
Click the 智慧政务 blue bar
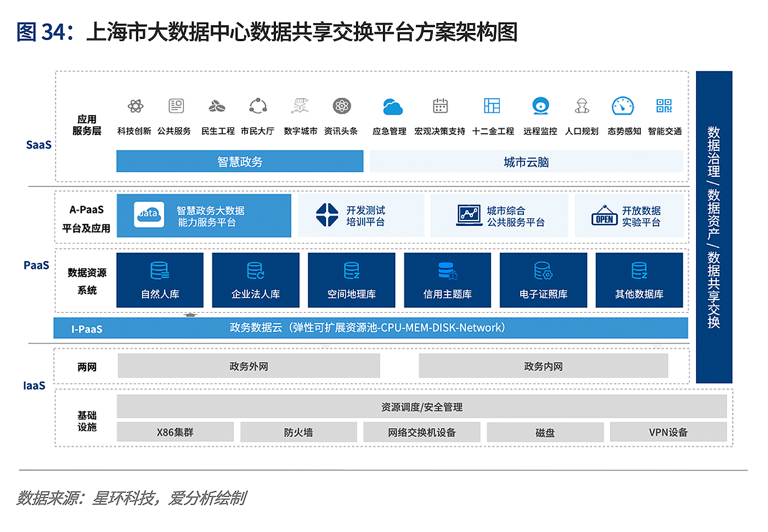pos(240,162)
